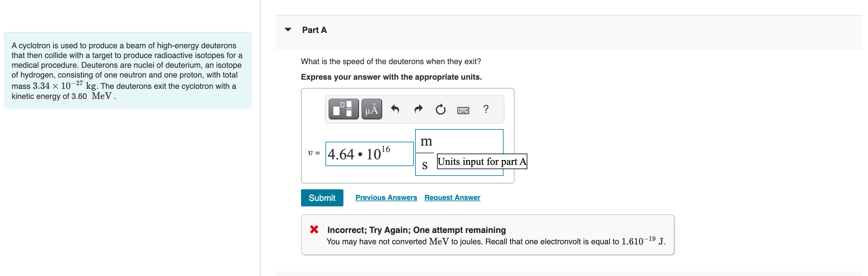This screenshot has height=276, width=868.
Task: Click the undo arrow icon
Action: 395,109
